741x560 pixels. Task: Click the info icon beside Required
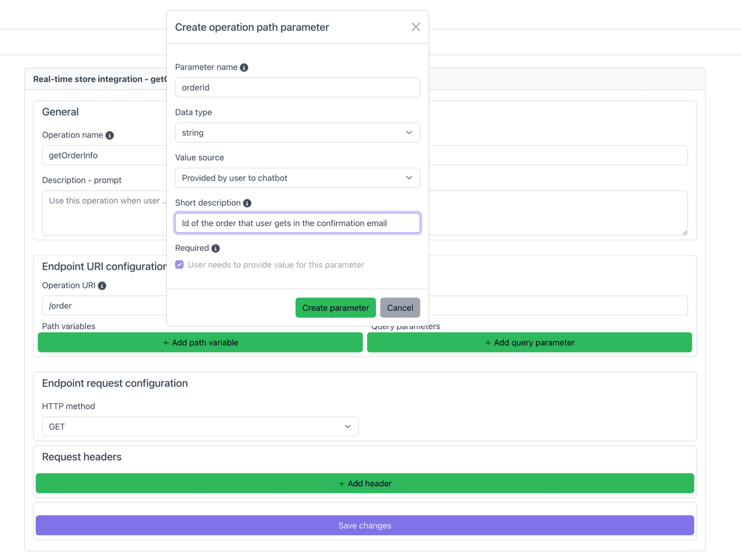216,248
